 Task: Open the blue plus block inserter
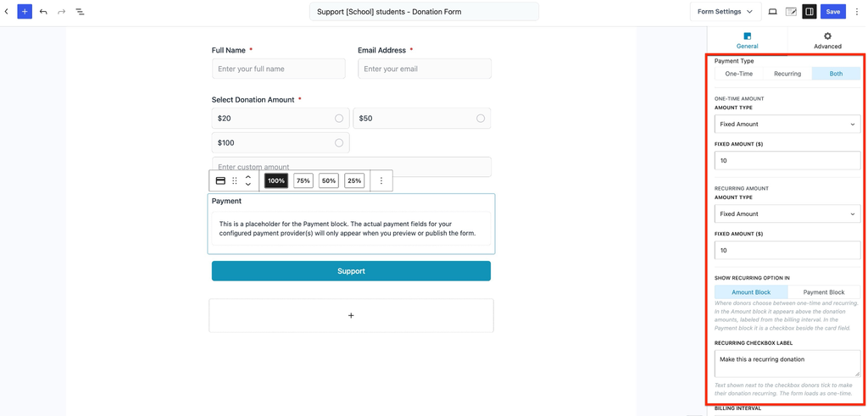tap(25, 11)
